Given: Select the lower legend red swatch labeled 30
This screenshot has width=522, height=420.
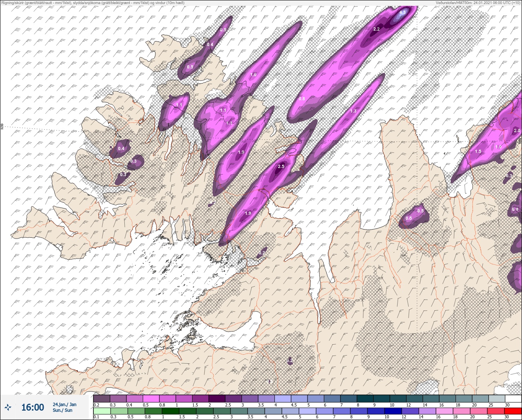Looking at the screenshot, I should coord(513,411).
